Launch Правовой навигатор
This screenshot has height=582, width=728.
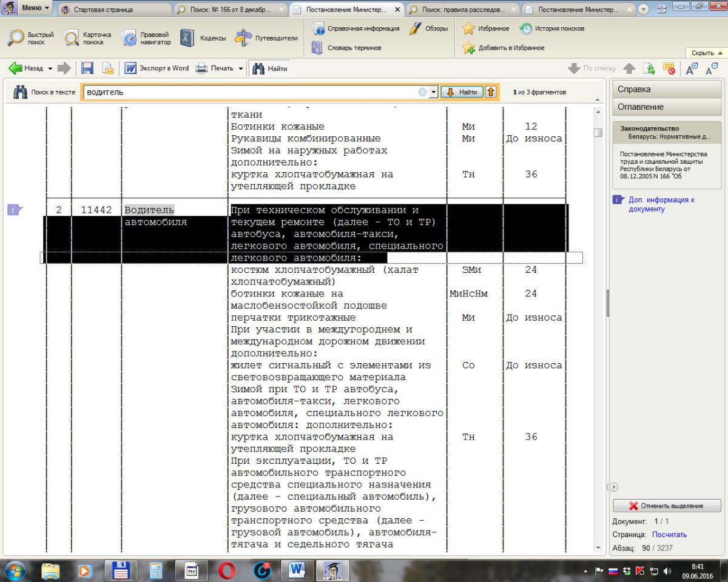pyautogui.click(x=146, y=38)
